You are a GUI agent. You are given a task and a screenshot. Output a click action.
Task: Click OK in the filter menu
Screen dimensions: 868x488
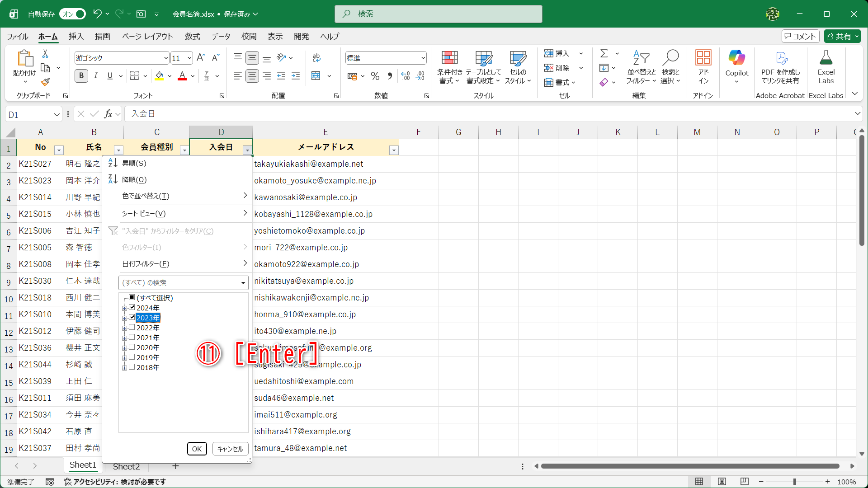197,449
